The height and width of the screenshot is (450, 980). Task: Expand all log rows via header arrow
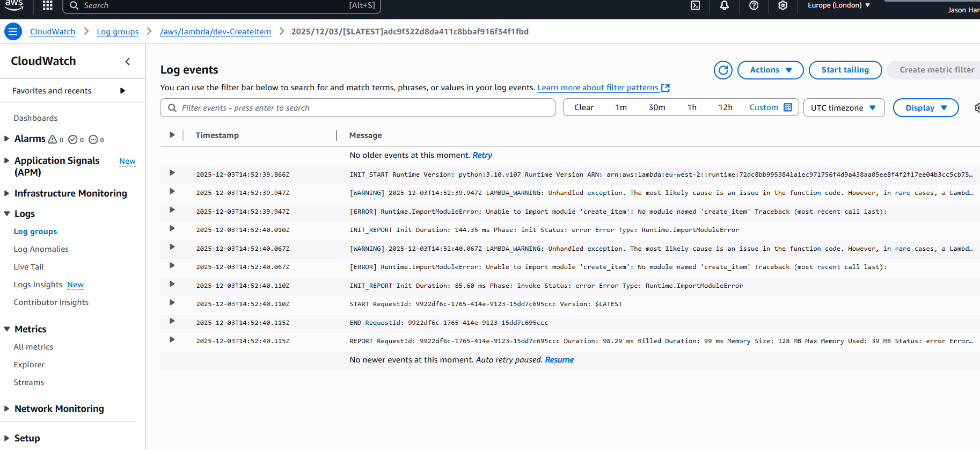[172, 135]
